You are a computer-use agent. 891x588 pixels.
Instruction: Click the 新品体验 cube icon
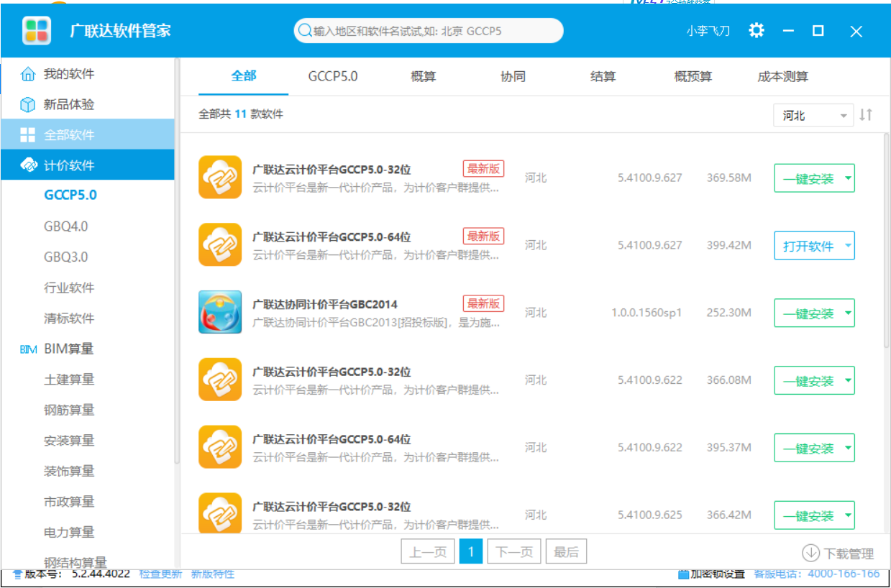pos(27,105)
